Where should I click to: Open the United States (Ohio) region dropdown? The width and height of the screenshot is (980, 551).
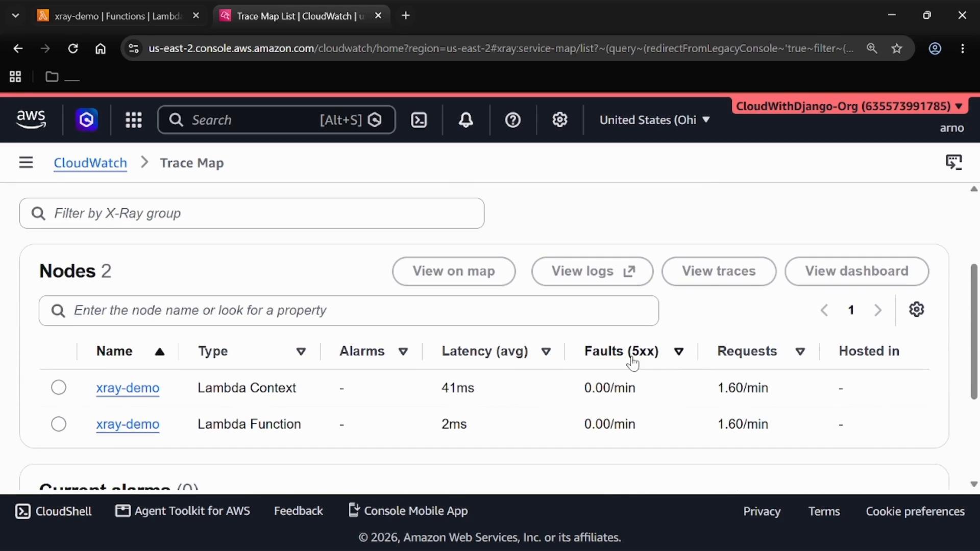pos(655,120)
